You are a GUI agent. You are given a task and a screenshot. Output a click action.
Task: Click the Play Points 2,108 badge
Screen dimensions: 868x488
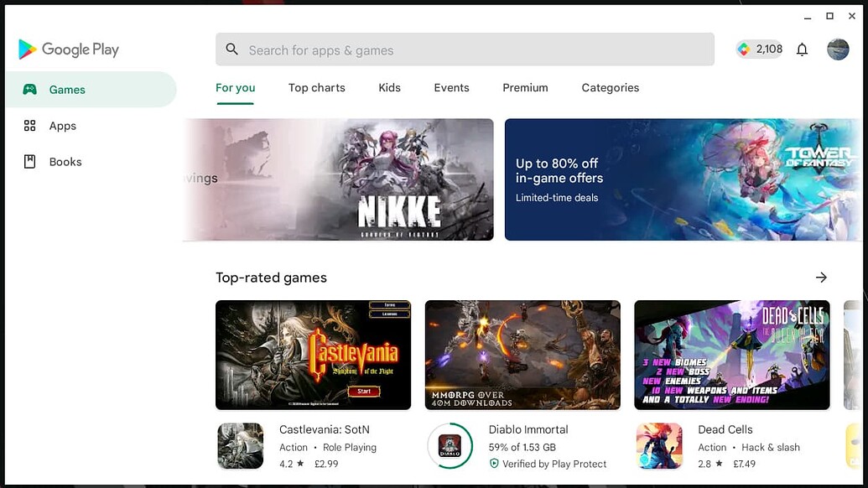(759, 49)
